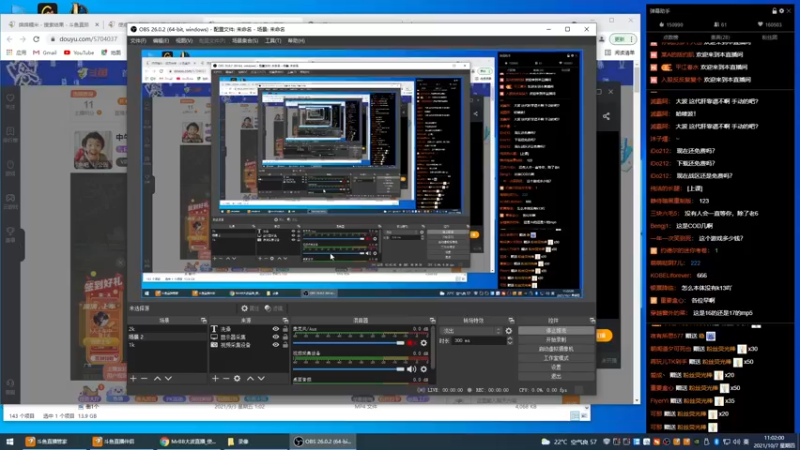Select the 场景 2 scene
This screenshot has height=450, width=800.
tap(167, 337)
